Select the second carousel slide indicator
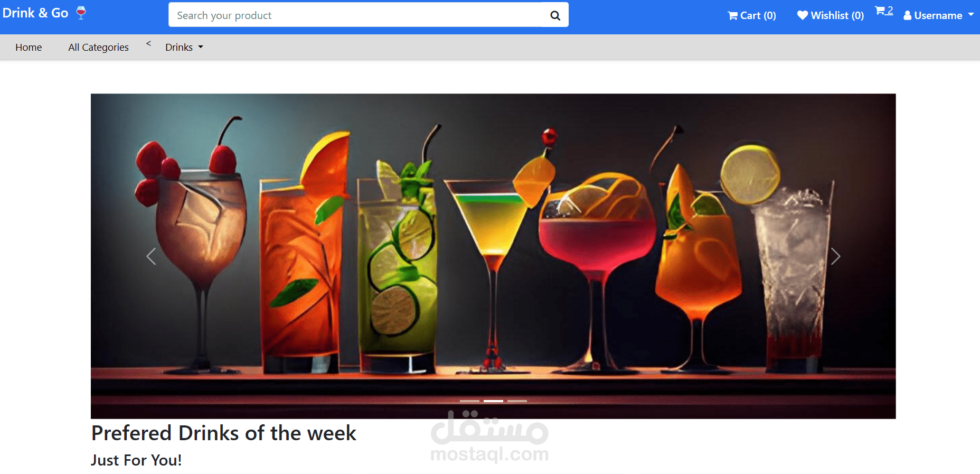The height and width of the screenshot is (474, 980). 493,401
